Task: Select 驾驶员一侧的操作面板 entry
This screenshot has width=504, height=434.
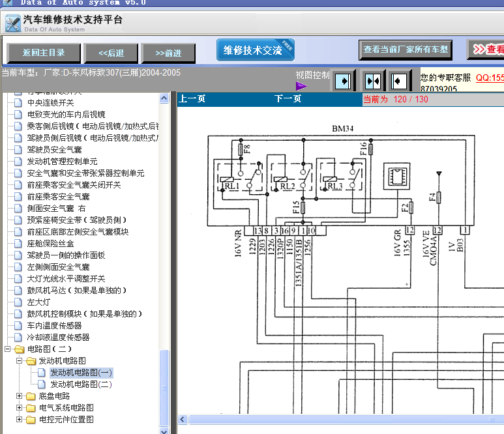Action: point(67,255)
